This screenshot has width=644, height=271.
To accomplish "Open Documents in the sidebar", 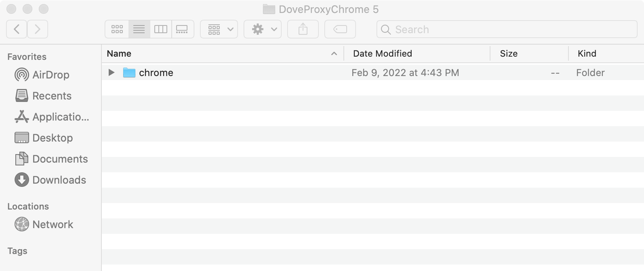I will coord(51,159).
